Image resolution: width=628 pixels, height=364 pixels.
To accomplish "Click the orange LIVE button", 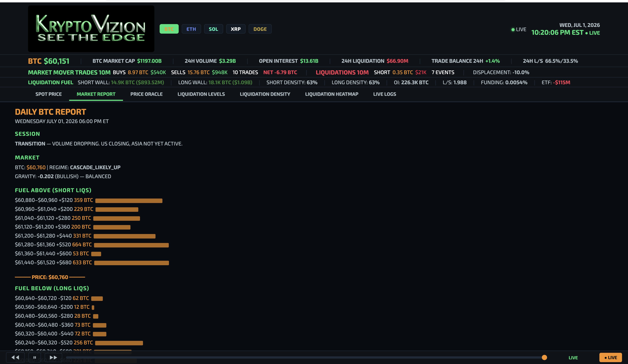I will point(611,357).
